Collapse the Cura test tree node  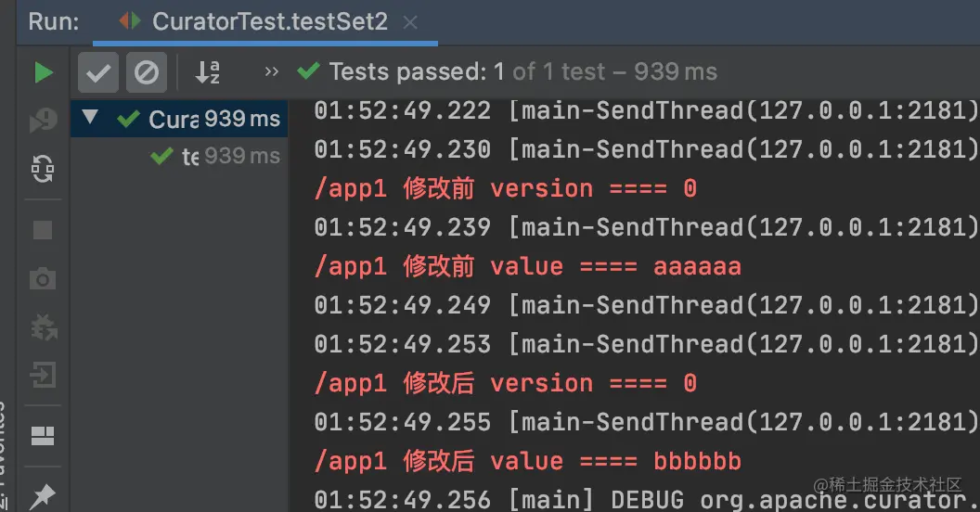[x=90, y=117]
